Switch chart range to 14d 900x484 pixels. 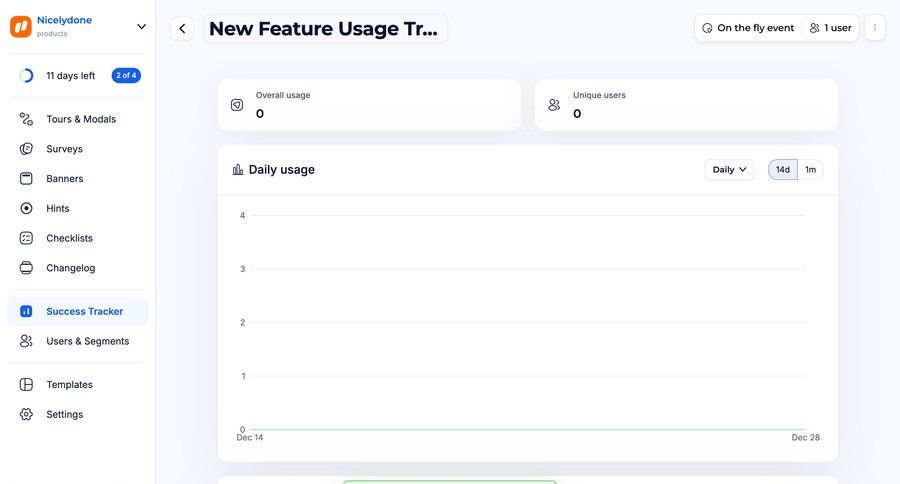coord(783,169)
